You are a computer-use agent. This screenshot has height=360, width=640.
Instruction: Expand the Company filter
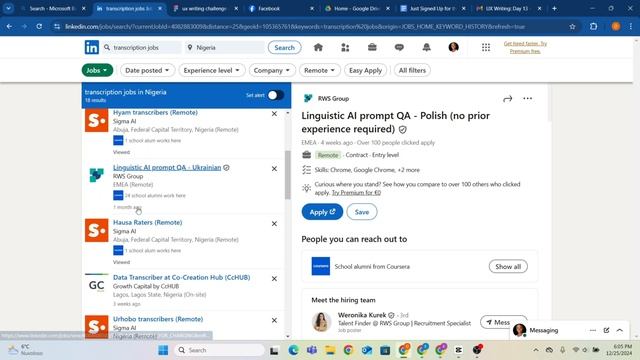click(272, 70)
